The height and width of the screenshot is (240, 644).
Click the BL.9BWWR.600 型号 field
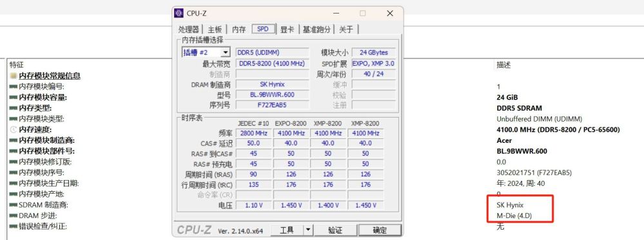(x=272, y=95)
